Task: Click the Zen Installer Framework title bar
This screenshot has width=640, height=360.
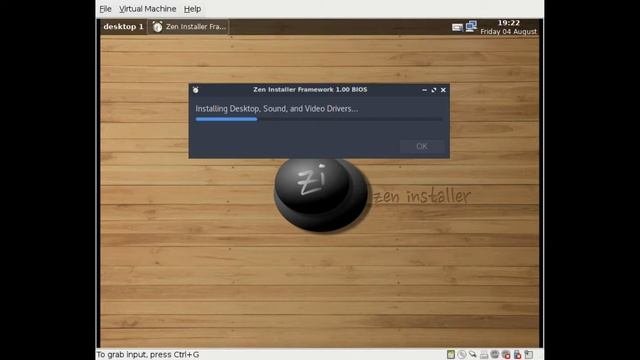Action: coord(310,89)
